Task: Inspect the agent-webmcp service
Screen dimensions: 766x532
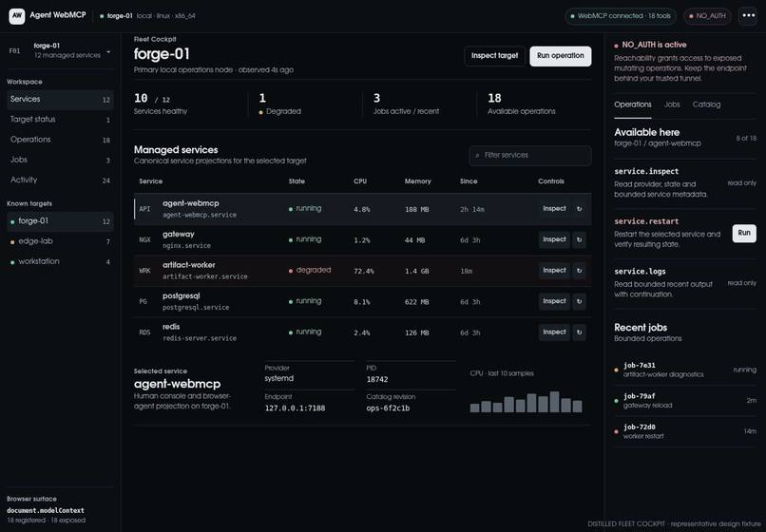Action: pos(554,209)
